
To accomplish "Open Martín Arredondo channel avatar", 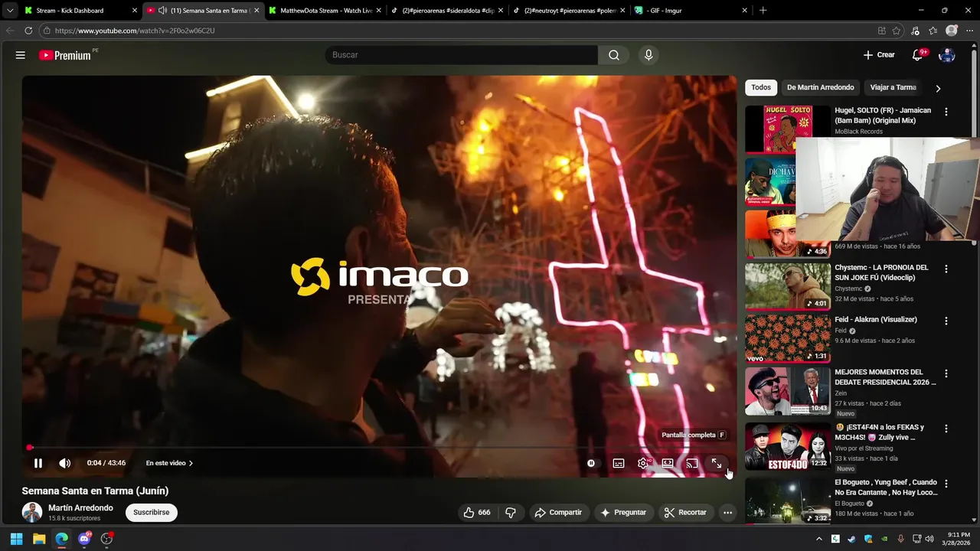I will [32, 513].
